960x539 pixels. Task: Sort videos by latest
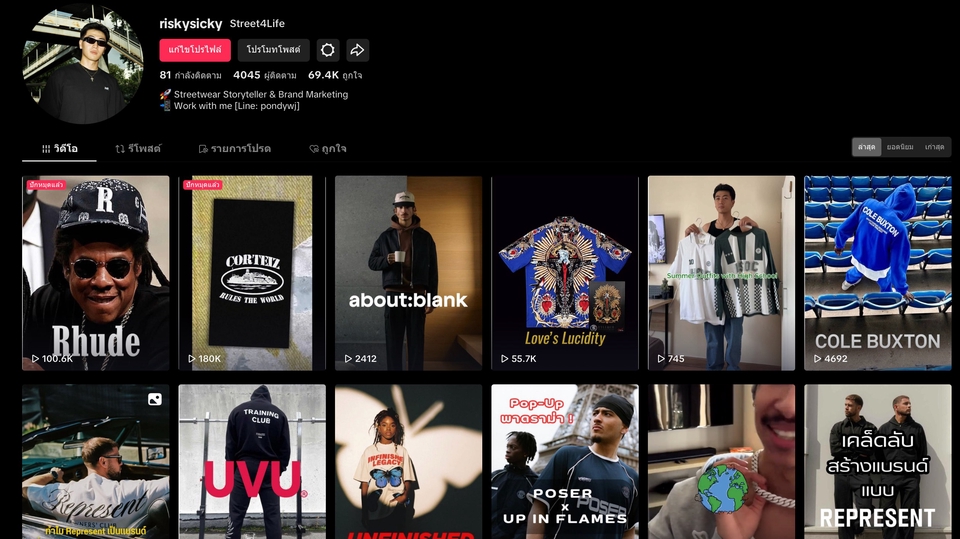coord(866,147)
